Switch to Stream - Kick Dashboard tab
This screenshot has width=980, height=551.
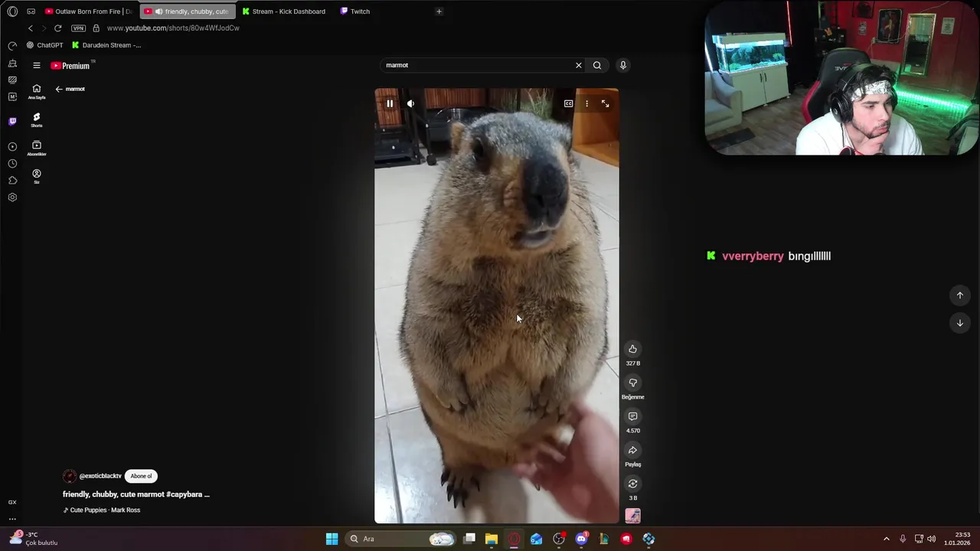tap(284, 11)
